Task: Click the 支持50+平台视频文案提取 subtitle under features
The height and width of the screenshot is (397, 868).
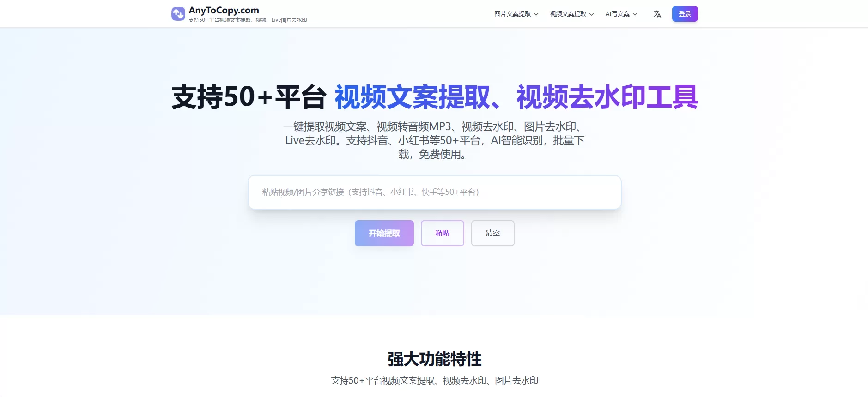Action: [434, 380]
